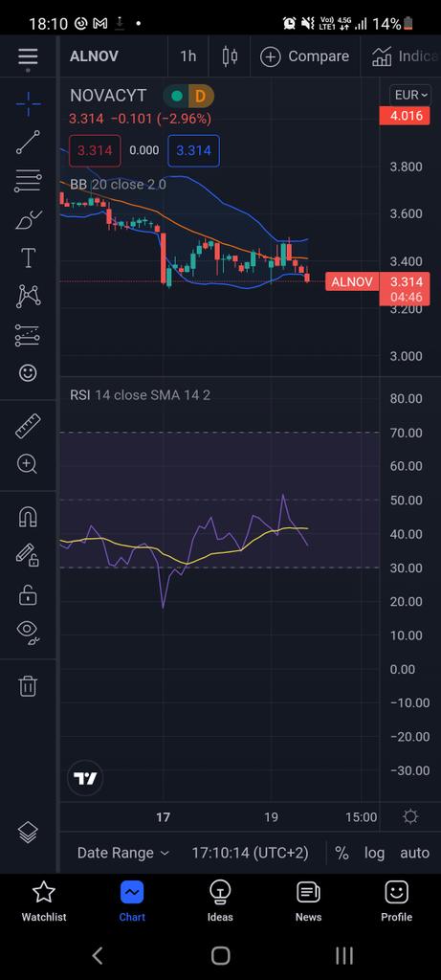The width and height of the screenshot is (441, 980).
Task: Toggle magnet mode
Action: 28,517
